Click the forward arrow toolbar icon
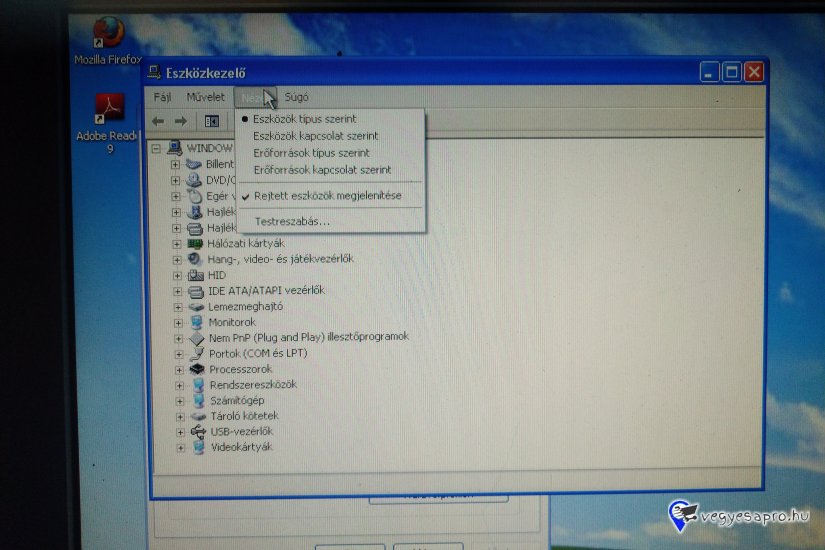Screen dimensions: 825x550 (180, 121)
